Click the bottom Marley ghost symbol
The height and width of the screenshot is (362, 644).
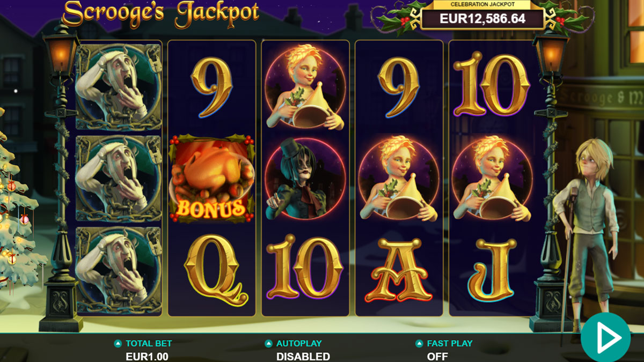click(x=119, y=270)
